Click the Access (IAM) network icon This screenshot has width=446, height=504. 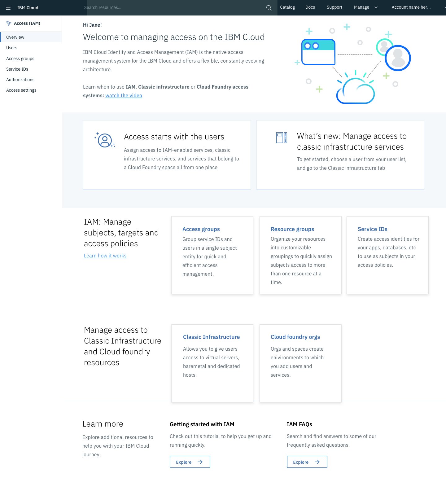[x=9, y=23]
